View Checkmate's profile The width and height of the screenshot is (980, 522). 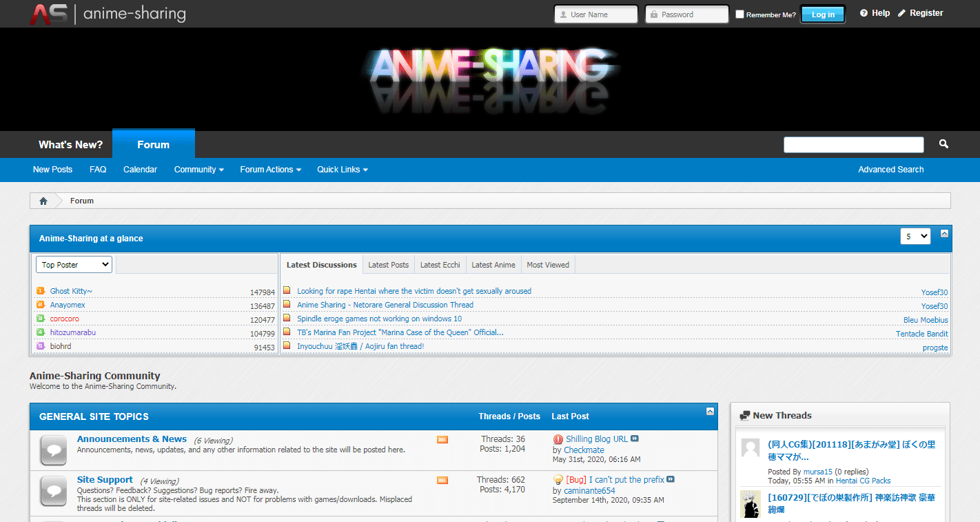[584, 450]
